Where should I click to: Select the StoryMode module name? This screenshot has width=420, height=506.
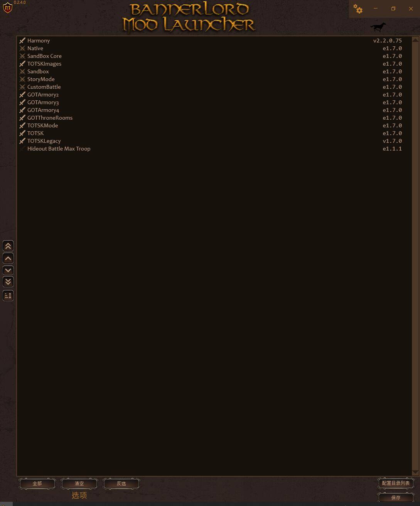click(41, 79)
